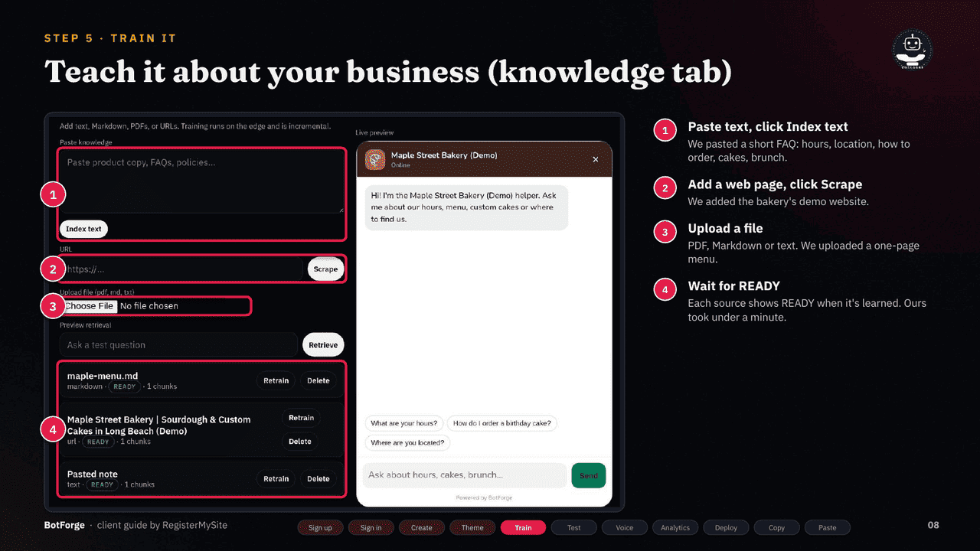Select the maple-menu.md source name

(101, 376)
